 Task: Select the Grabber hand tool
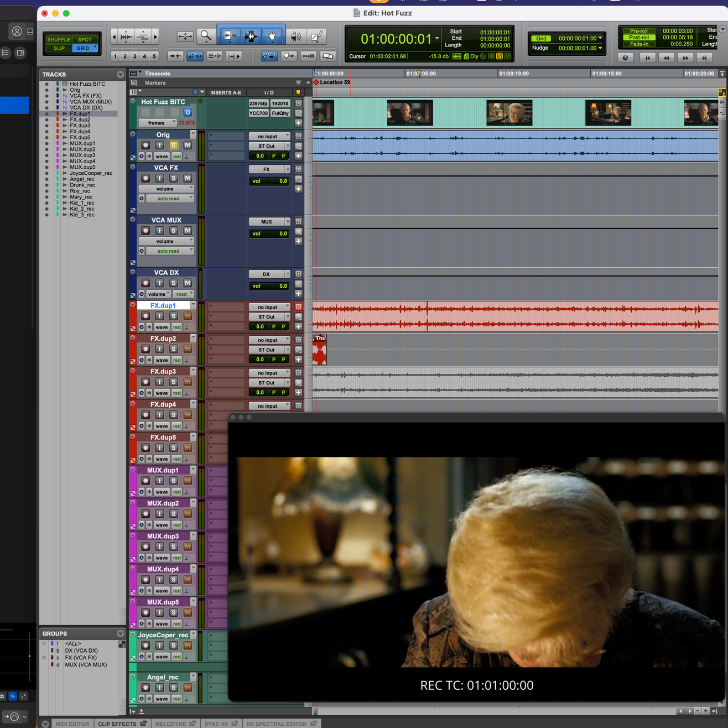tap(272, 37)
